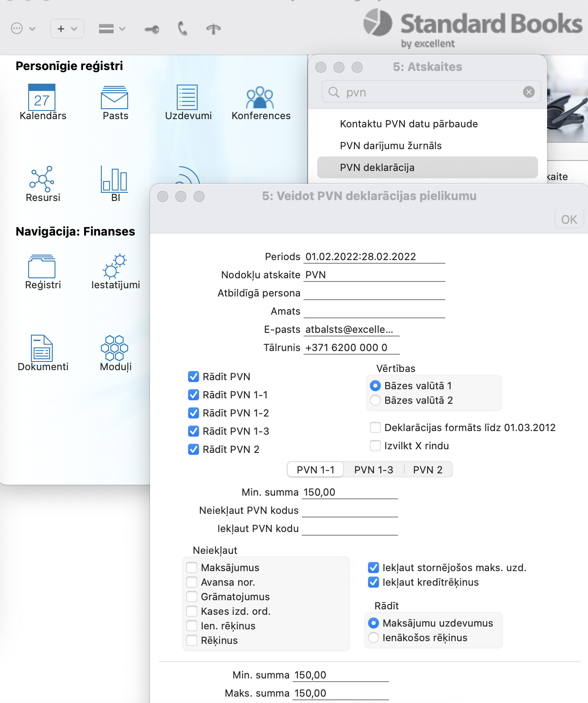Select the Bāzes valūtā 2 radio button
Viewport: 588px width, 703px height.
pos(375,400)
